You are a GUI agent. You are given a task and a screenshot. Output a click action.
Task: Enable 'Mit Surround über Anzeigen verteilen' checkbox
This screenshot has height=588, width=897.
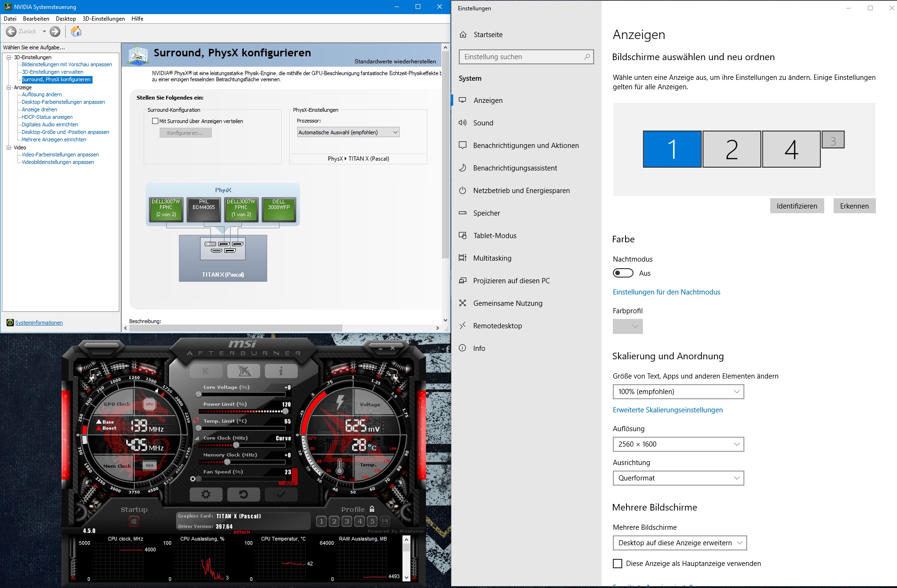pos(155,121)
